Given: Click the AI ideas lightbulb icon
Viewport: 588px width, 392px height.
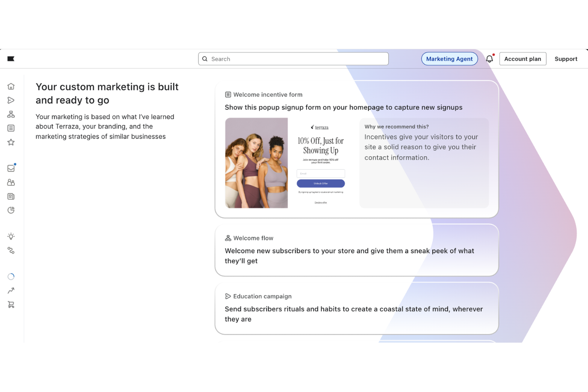Looking at the screenshot, I should click(x=11, y=236).
